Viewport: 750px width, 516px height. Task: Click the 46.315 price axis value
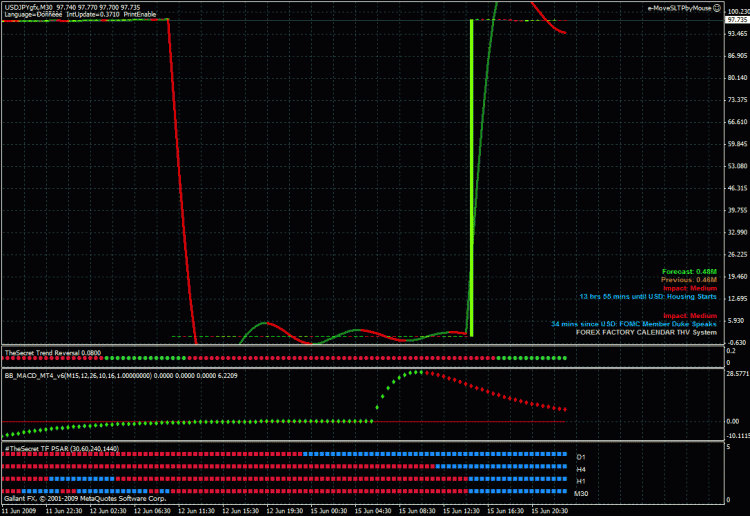pyautogui.click(x=738, y=188)
